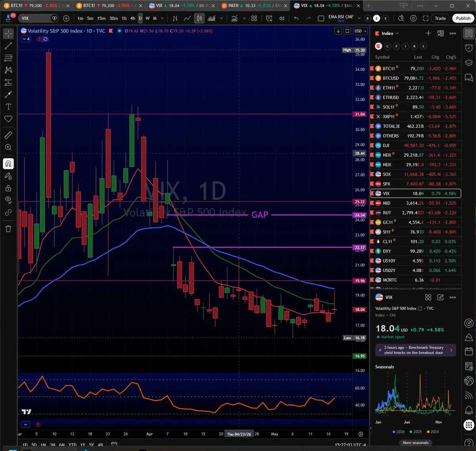Select the ruler Measure tool
Image resolution: width=476 pixels, height=451 pixels.
coord(8,135)
